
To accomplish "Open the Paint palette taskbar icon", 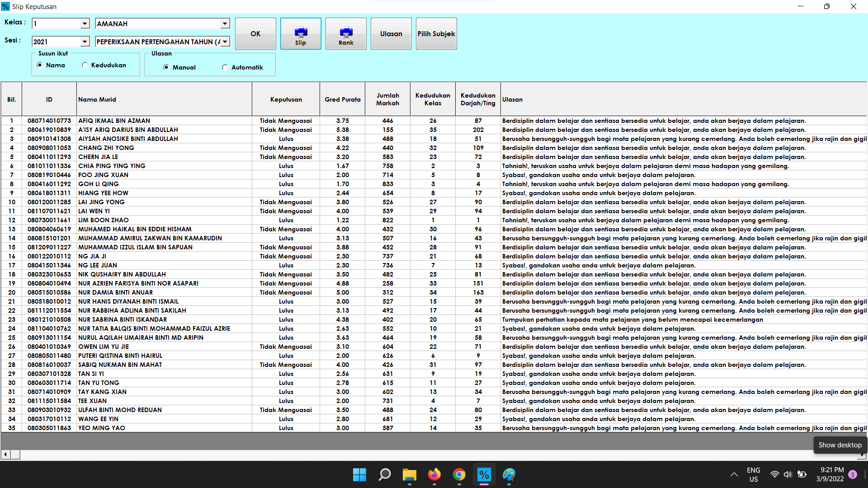I will pyautogui.click(x=509, y=475).
